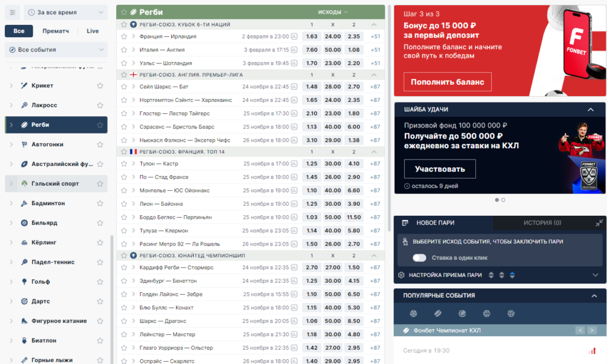Collapse the Франция. Топ 14 section
This screenshot has height=364, width=607.
point(374,152)
